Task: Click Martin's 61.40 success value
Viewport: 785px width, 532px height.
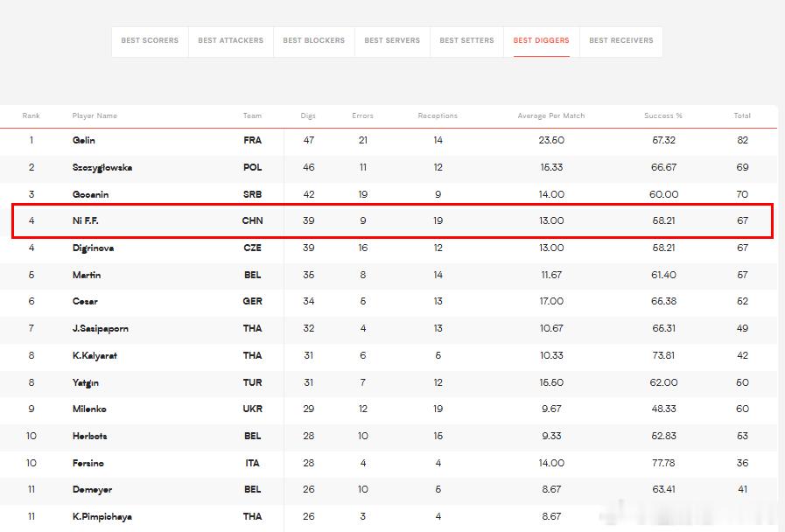Action: (x=663, y=275)
